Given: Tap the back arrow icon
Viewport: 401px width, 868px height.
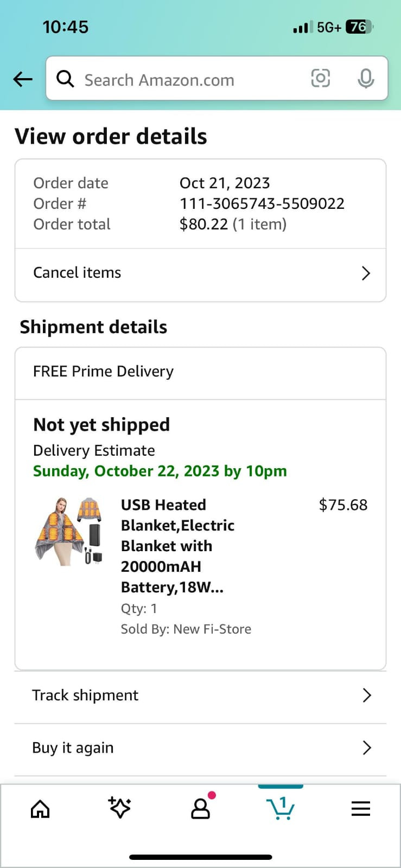Looking at the screenshot, I should (x=23, y=80).
